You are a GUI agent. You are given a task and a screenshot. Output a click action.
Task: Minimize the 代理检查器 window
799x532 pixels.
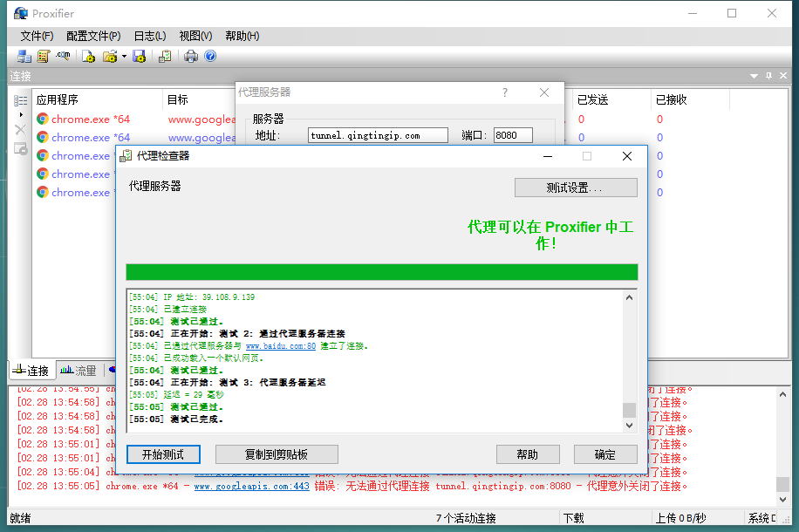[548, 156]
